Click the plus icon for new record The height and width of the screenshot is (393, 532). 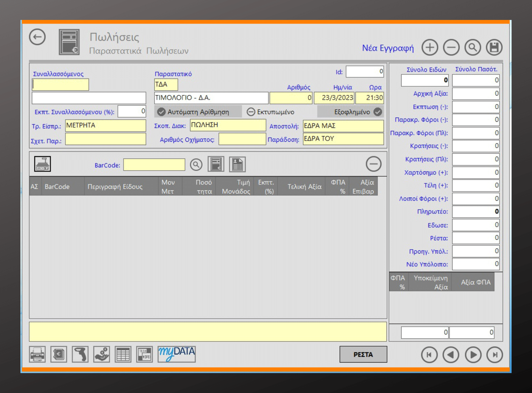point(430,47)
